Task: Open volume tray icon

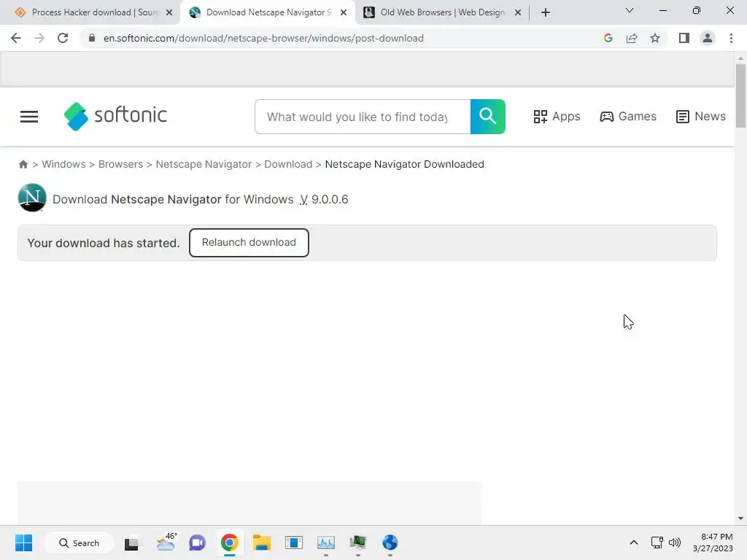Action: 675,542
